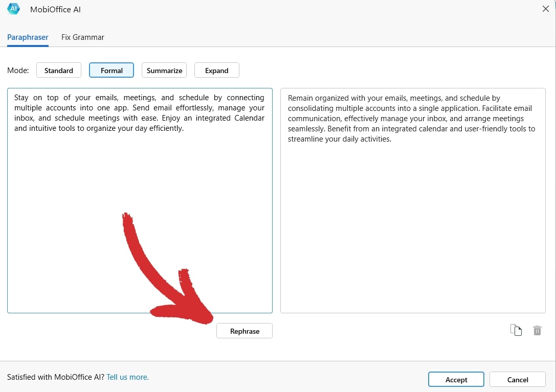This screenshot has height=392, width=556.
Task: Click the blue AI avatar in the header
Action: (x=12, y=9)
